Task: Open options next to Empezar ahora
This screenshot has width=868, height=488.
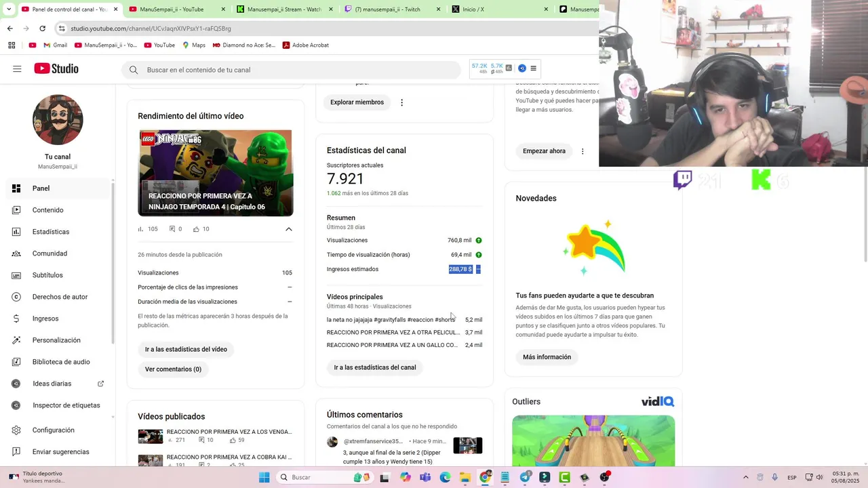Action: 583,151
